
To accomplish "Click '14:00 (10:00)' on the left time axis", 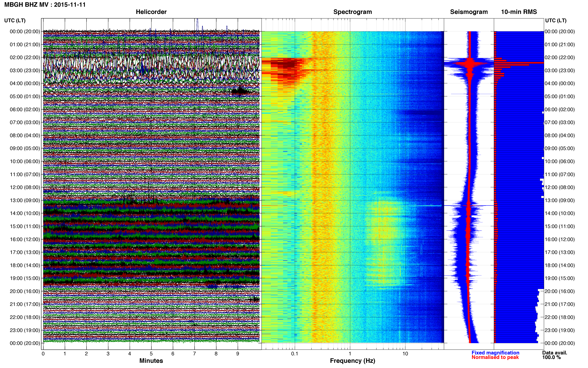I will [25, 213].
